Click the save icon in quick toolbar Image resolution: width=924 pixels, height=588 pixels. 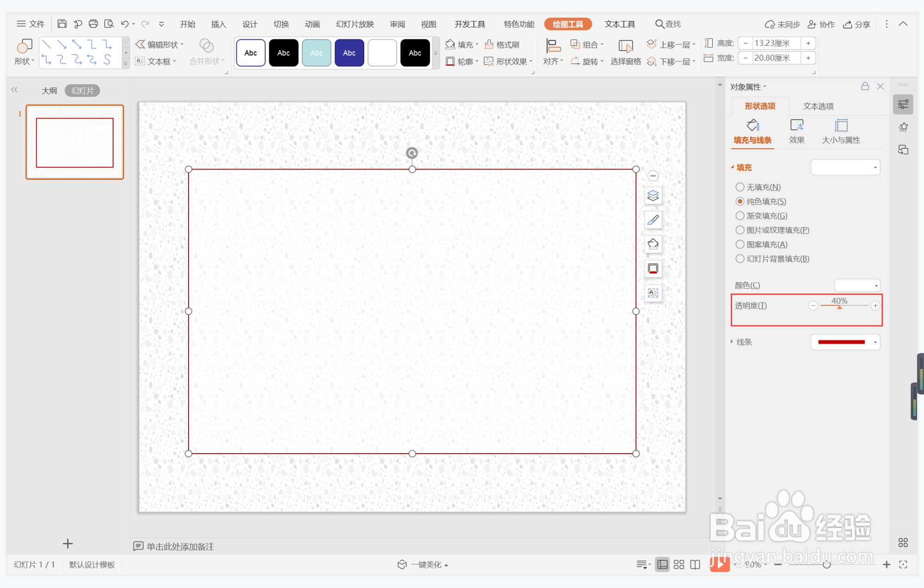(62, 24)
